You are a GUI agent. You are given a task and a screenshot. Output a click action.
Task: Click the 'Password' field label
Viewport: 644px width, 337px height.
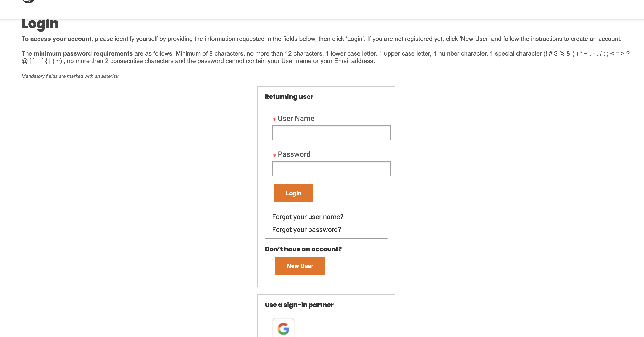(294, 154)
